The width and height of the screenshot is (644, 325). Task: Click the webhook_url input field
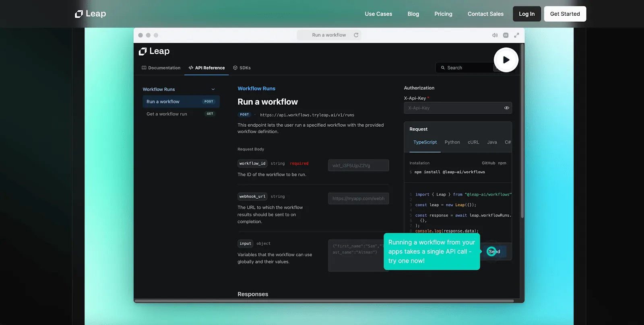coord(358,198)
